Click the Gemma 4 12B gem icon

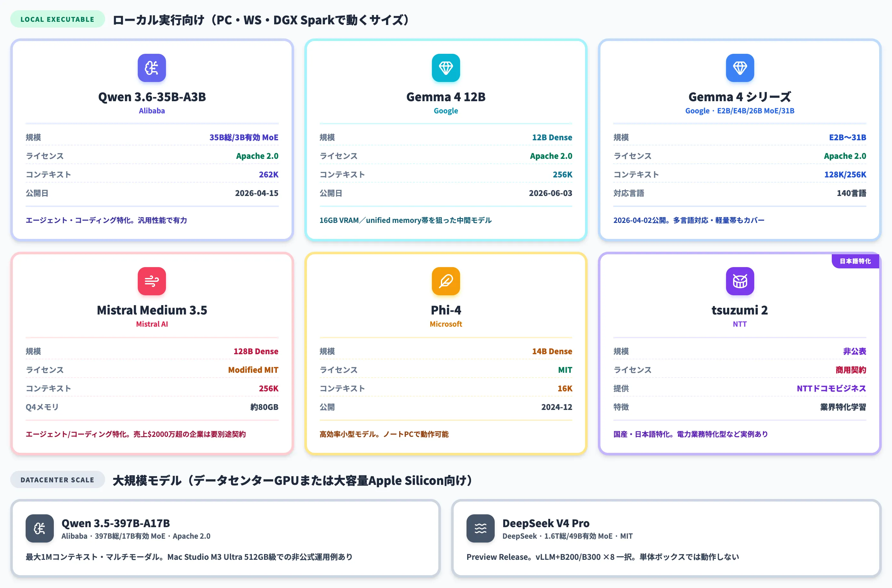tap(446, 68)
